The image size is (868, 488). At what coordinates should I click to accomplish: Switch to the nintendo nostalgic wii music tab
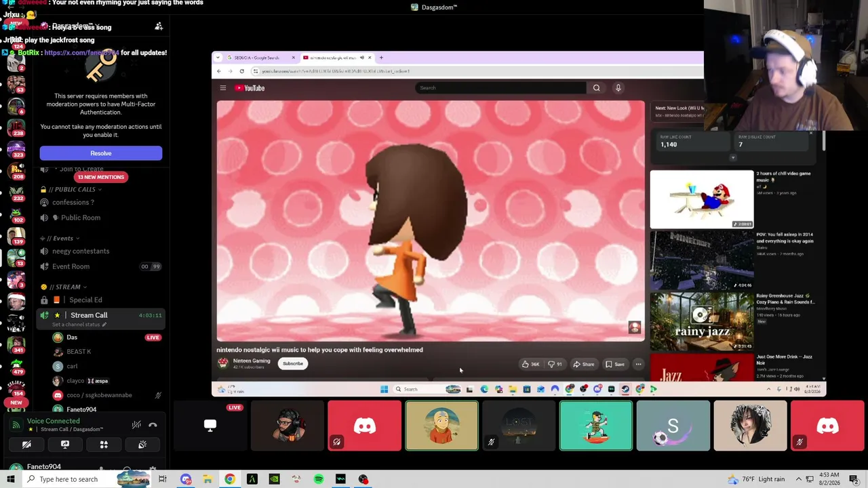pos(336,58)
